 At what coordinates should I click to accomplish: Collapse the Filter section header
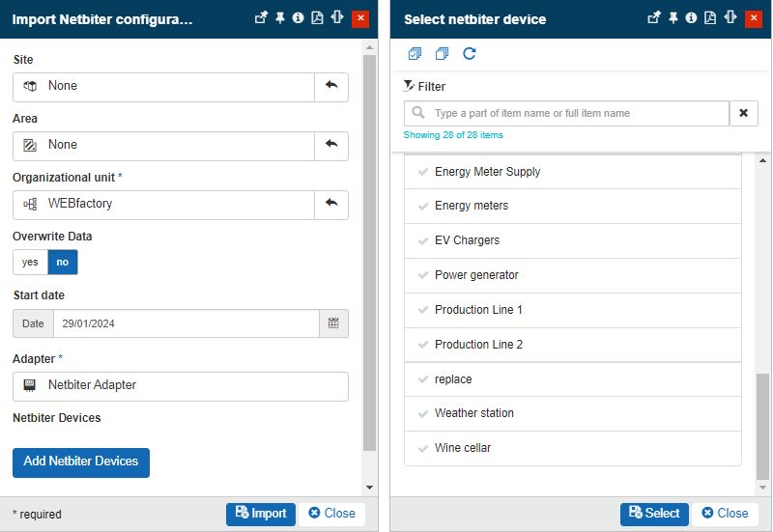point(425,86)
